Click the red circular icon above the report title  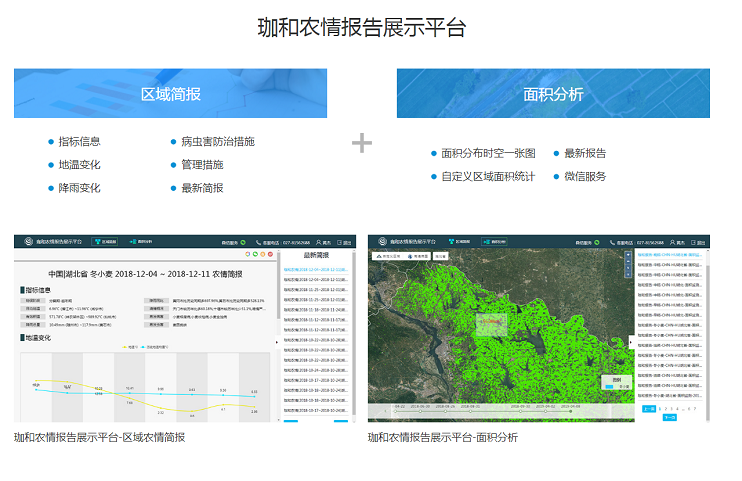click(270, 255)
